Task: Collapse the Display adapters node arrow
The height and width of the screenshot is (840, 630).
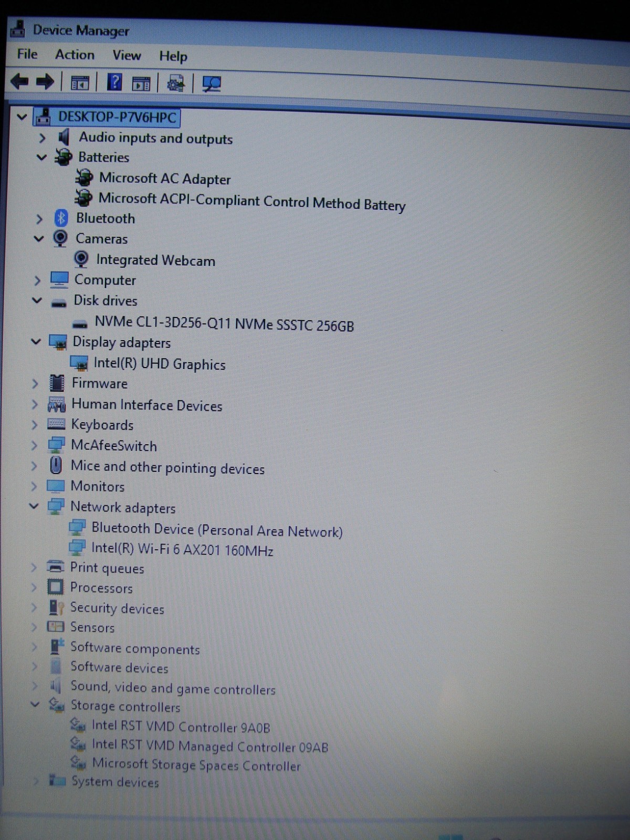Action: 35,342
